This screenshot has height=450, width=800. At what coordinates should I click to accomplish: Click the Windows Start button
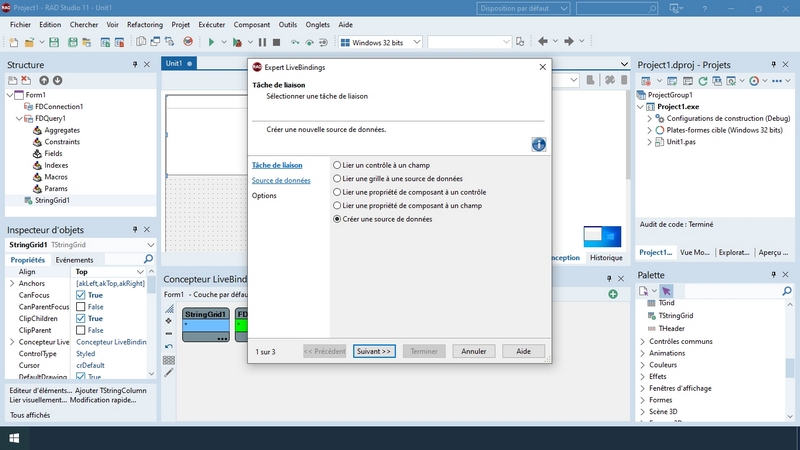[x=15, y=437]
